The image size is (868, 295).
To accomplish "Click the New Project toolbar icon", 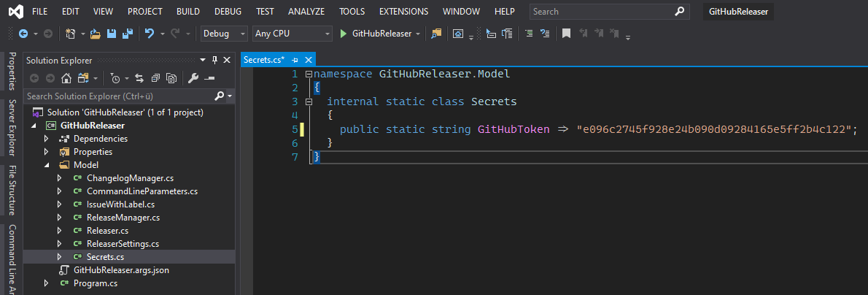I will click(x=70, y=34).
